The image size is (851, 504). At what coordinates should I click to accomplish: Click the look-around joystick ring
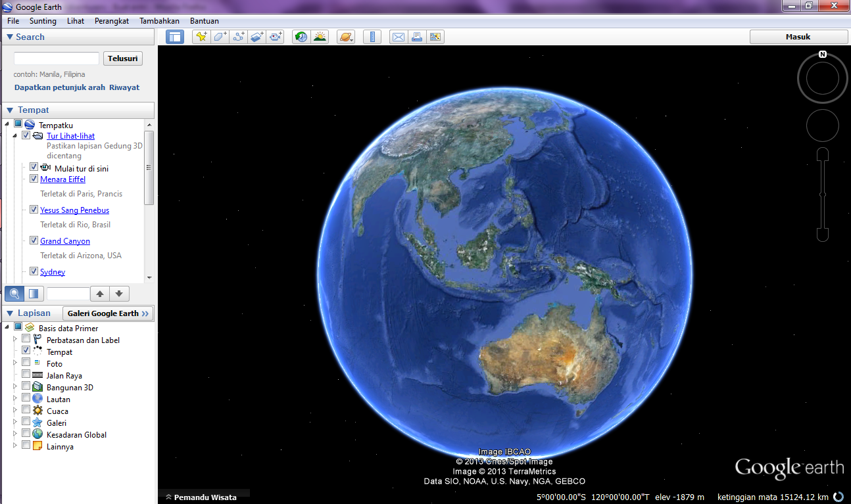[822, 79]
